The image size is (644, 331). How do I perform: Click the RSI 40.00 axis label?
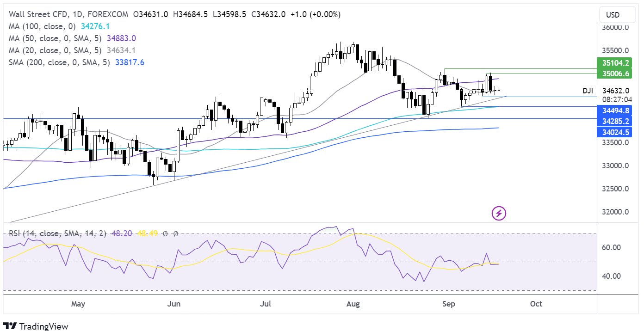(x=612, y=276)
